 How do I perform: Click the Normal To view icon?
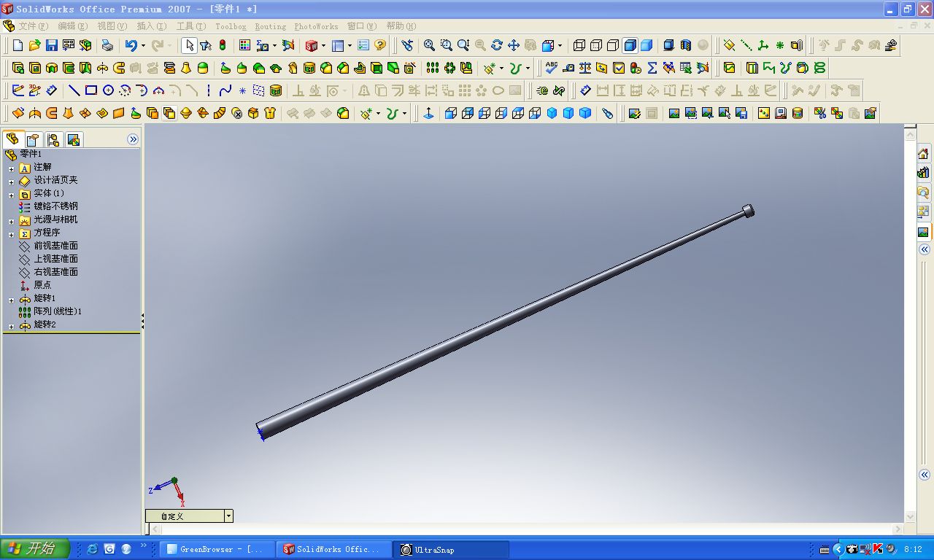428,113
